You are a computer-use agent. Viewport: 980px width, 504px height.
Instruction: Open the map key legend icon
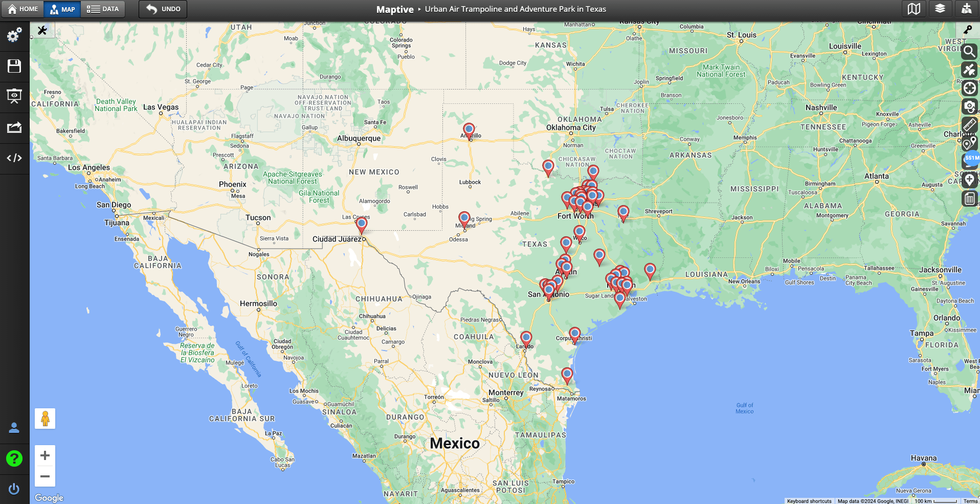click(x=968, y=30)
